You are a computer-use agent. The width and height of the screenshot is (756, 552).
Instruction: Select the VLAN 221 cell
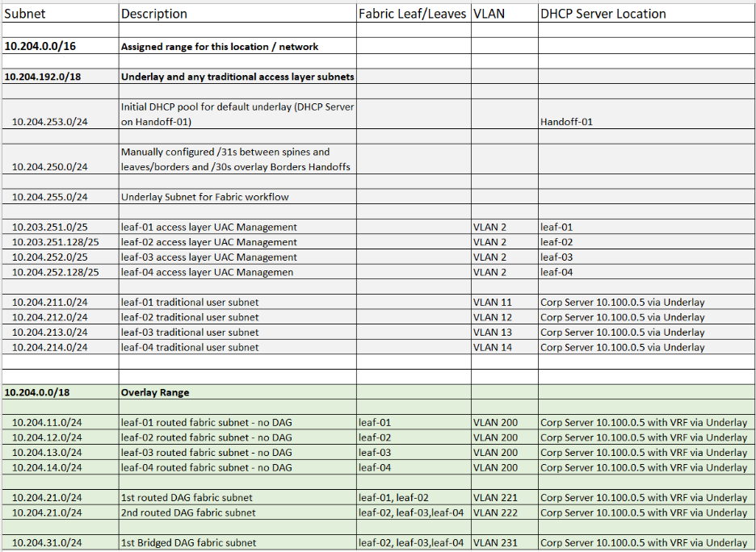(505, 497)
